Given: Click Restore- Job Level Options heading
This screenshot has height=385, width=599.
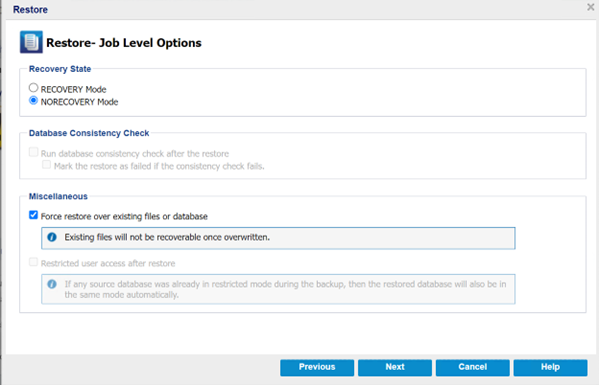Looking at the screenshot, I should [x=124, y=43].
